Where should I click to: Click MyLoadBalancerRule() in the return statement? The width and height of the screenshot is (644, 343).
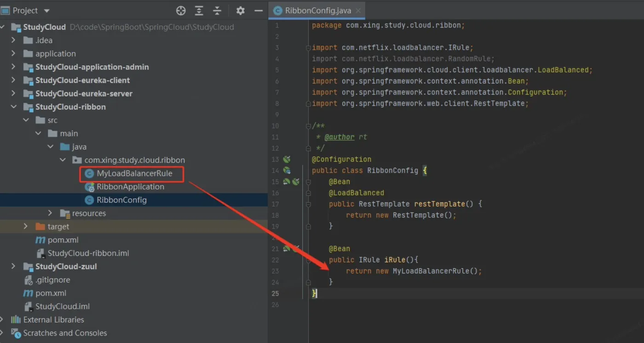pyautogui.click(x=436, y=271)
